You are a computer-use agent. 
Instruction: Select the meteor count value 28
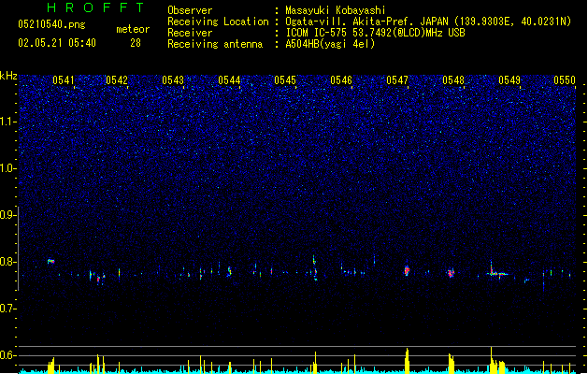(136, 43)
